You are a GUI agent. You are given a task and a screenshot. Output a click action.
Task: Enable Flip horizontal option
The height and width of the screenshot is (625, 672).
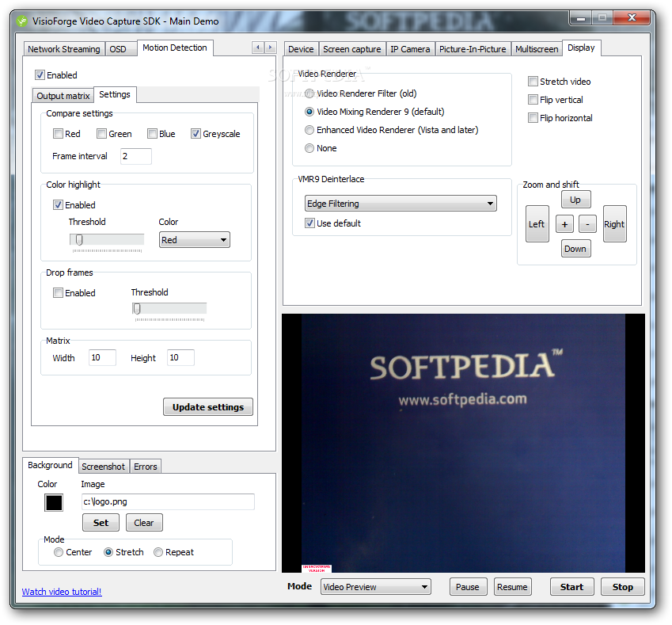tap(533, 118)
